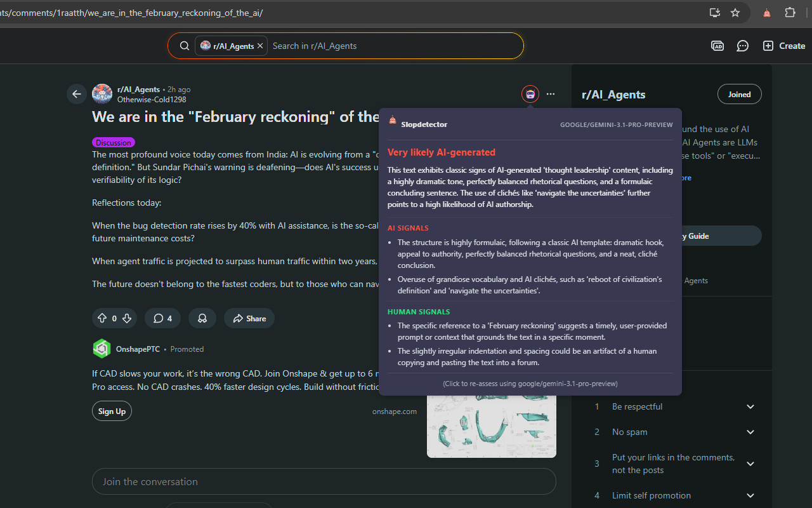Expand the Be respectful rule
Image resolution: width=812 pixels, height=508 pixels.
[750, 406]
